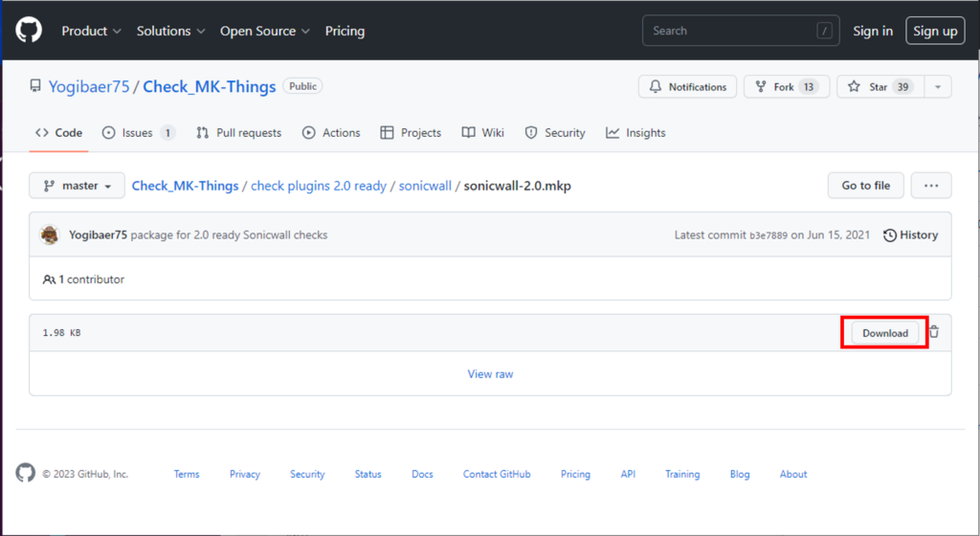This screenshot has height=536, width=980.
Task: Click the Notifications bell icon
Action: pyautogui.click(x=655, y=86)
